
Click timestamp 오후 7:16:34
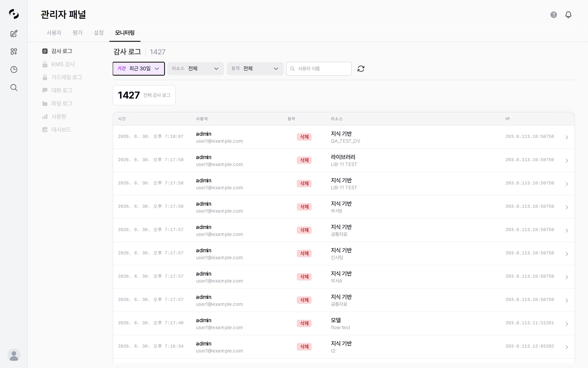[x=151, y=346]
